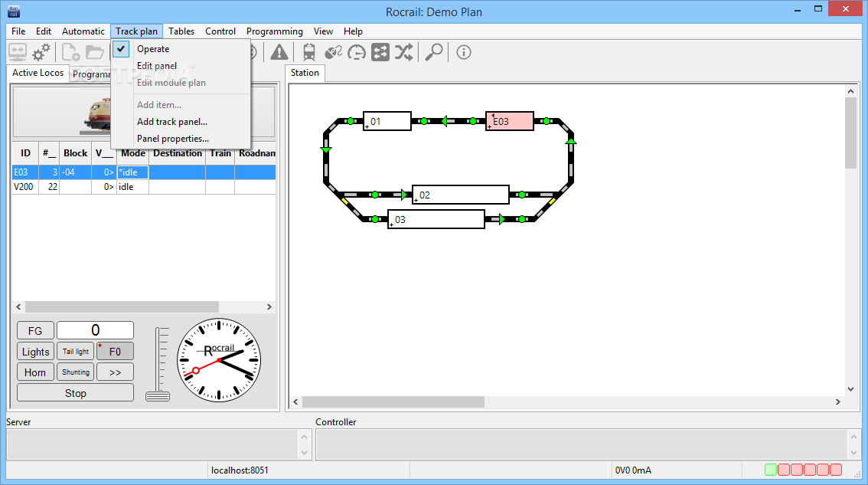The height and width of the screenshot is (485, 868).
Task: Click the left yellow turnout switch on track
Action: [345, 202]
